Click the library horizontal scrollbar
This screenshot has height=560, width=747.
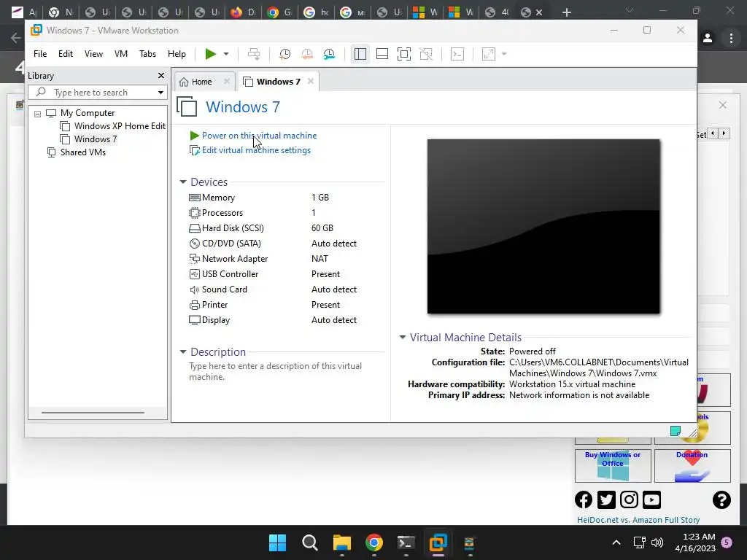(x=93, y=413)
